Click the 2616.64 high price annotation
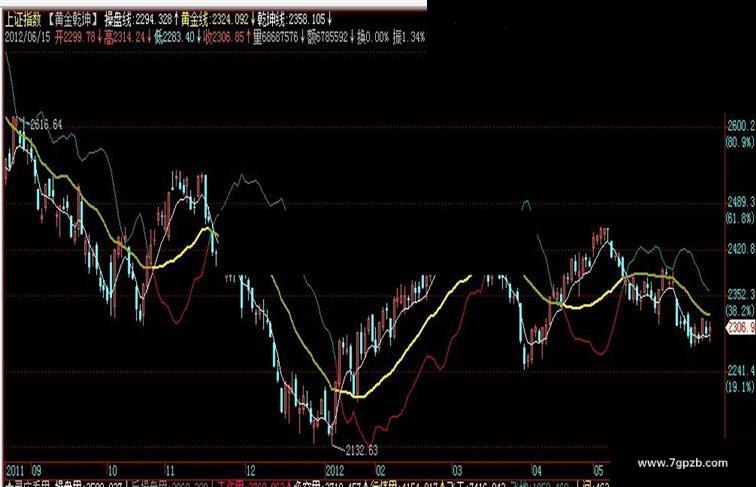The width and height of the screenshot is (756, 487). 46,125
